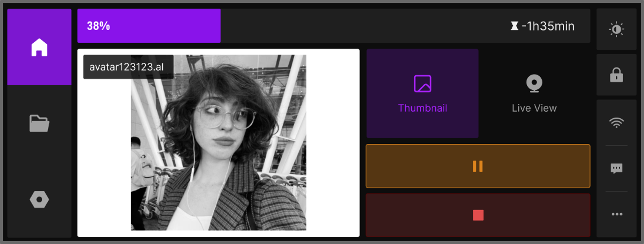Image resolution: width=644 pixels, height=244 pixels.
Task: Click the hourglass icon beside remaining time
Action: [x=514, y=26]
